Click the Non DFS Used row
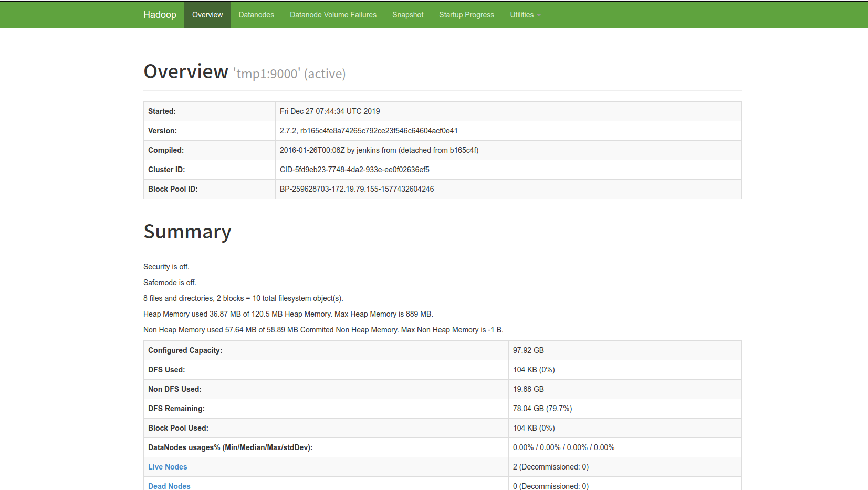This screenshot has width=868, height=490. tap(528, 389)
